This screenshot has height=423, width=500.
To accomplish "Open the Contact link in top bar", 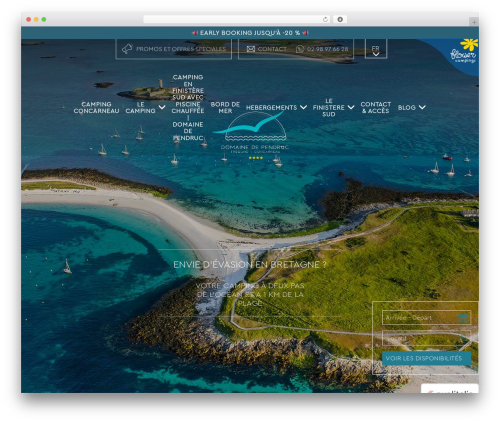I will (x=272, y=49).
